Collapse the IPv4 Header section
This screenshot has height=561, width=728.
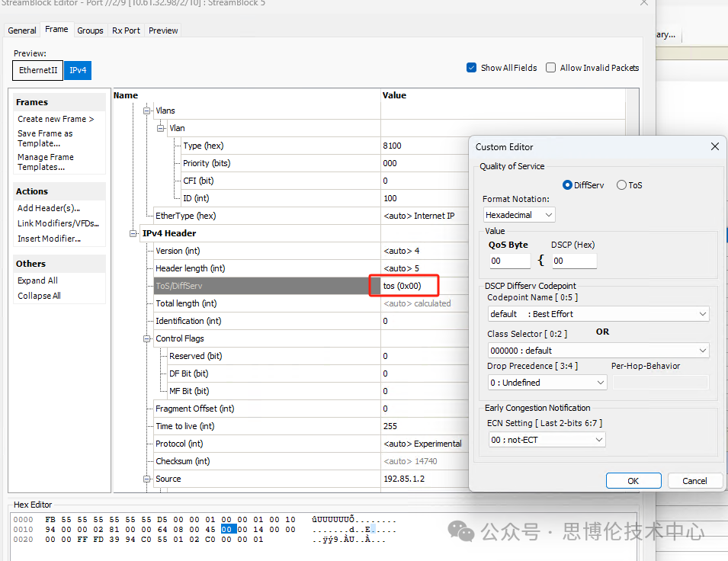[x=134, y=234]
